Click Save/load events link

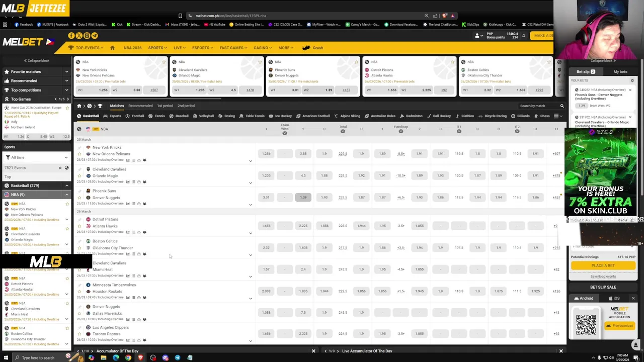click(603, 277)
